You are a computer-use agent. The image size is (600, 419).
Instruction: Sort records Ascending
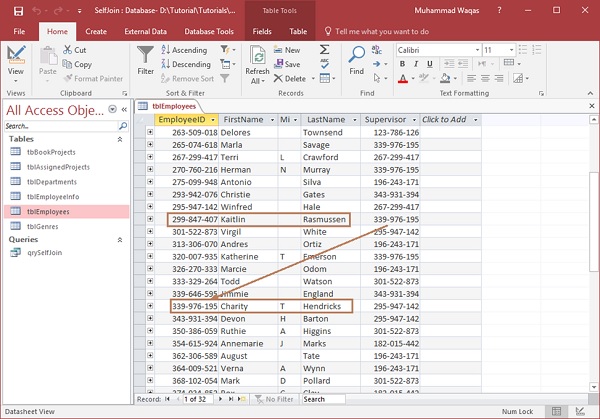point(183,49)
